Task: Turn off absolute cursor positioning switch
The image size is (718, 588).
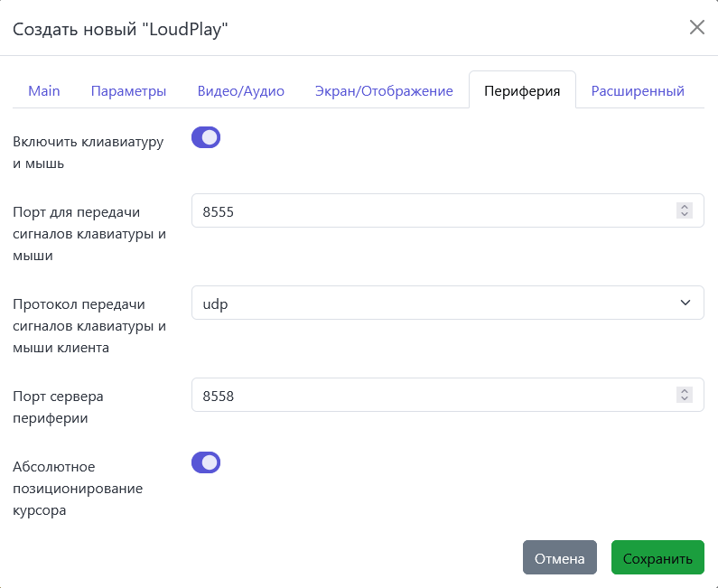Action: pyautogui.click(x=206, y=462)
